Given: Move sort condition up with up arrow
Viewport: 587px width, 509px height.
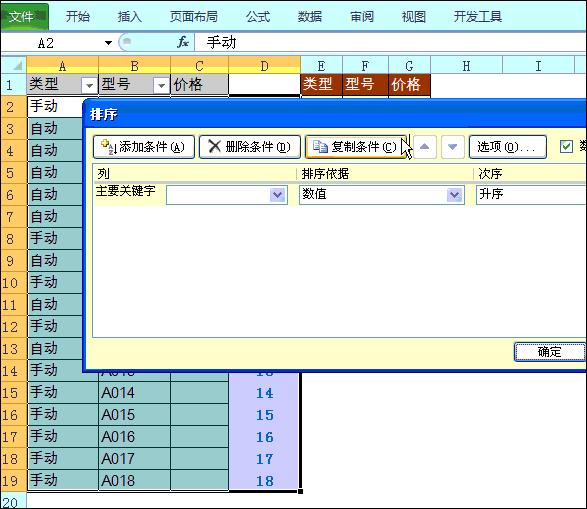Looking at the screenshot, I should pyautogui.click(x=424, y=147).
